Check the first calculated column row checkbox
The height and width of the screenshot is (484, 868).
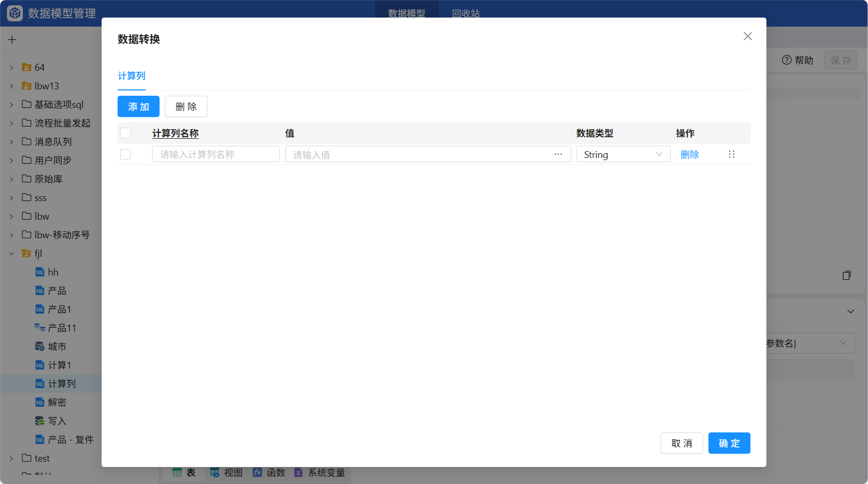(126, 154)
